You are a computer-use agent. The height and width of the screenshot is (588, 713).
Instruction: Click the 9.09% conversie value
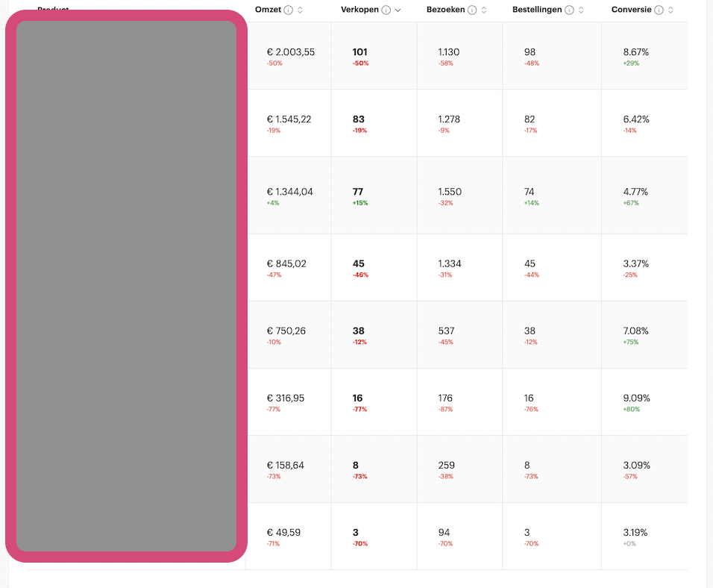pyautogui.click(x=637, y=398)
